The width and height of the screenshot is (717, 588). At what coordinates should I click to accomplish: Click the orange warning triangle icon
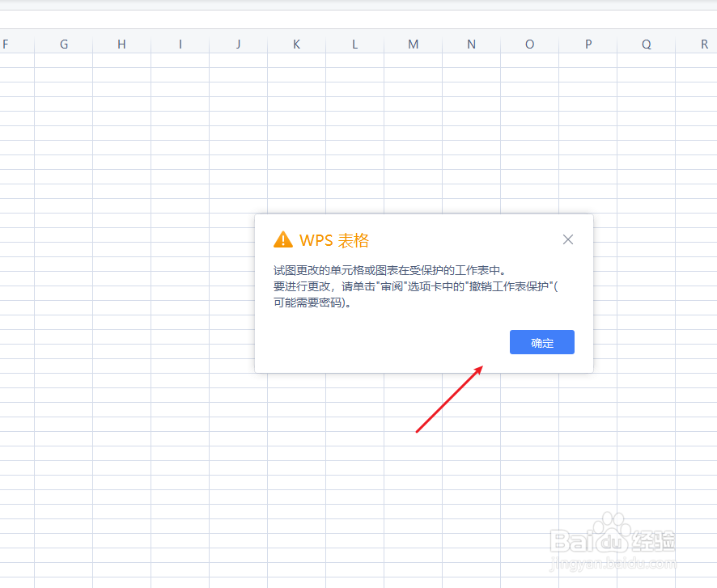[283, 239]
